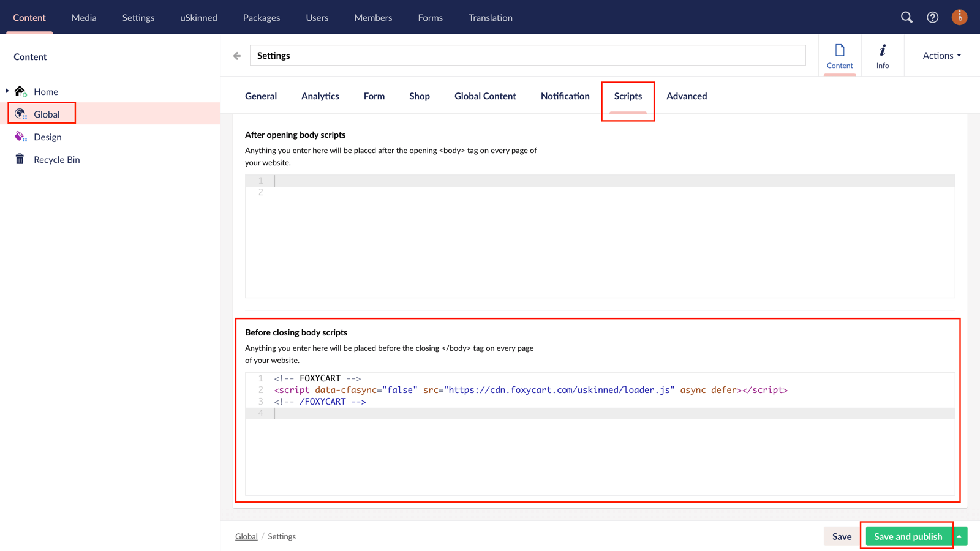Click the back arrow beside Settings title

[x=236, y=55]
